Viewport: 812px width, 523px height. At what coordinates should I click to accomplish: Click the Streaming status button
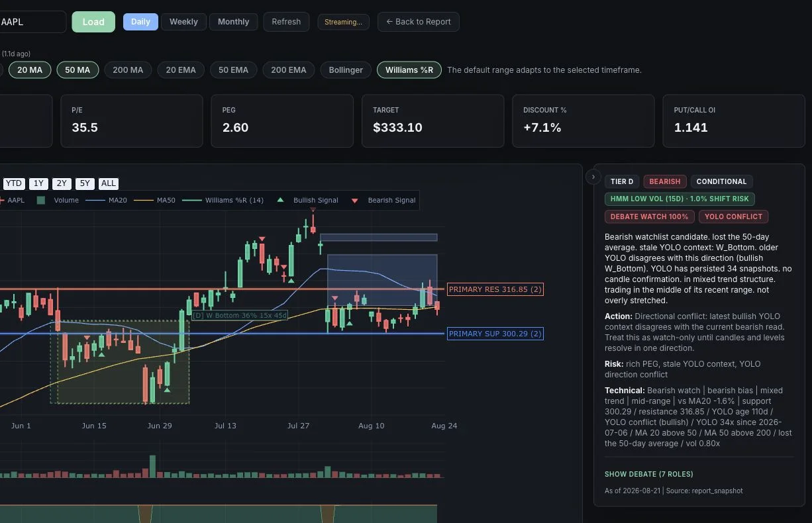click(343, 22)
